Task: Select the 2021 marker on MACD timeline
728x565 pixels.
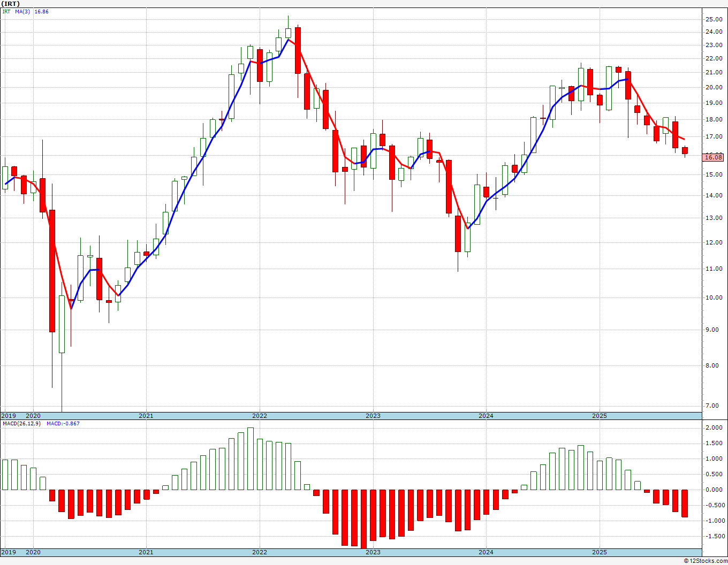Action: coord(146,552)
